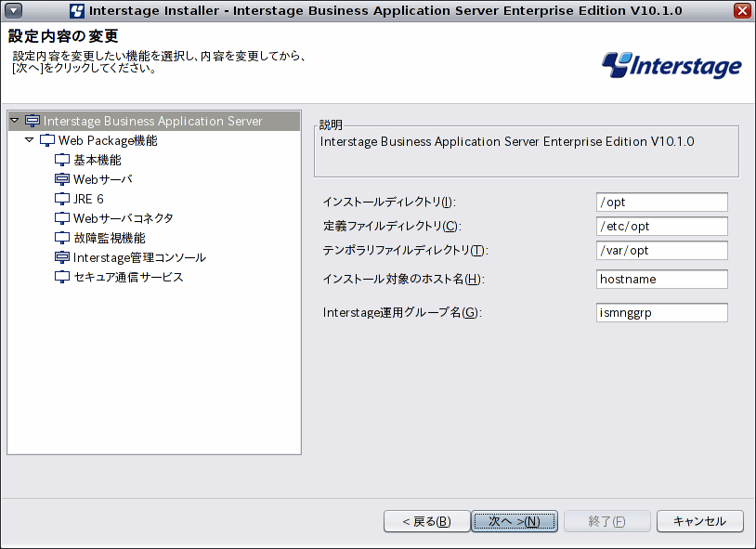Click the 設定内容の変更 heading
Screen dimensions: 756x549
click(x=63, y=36)
